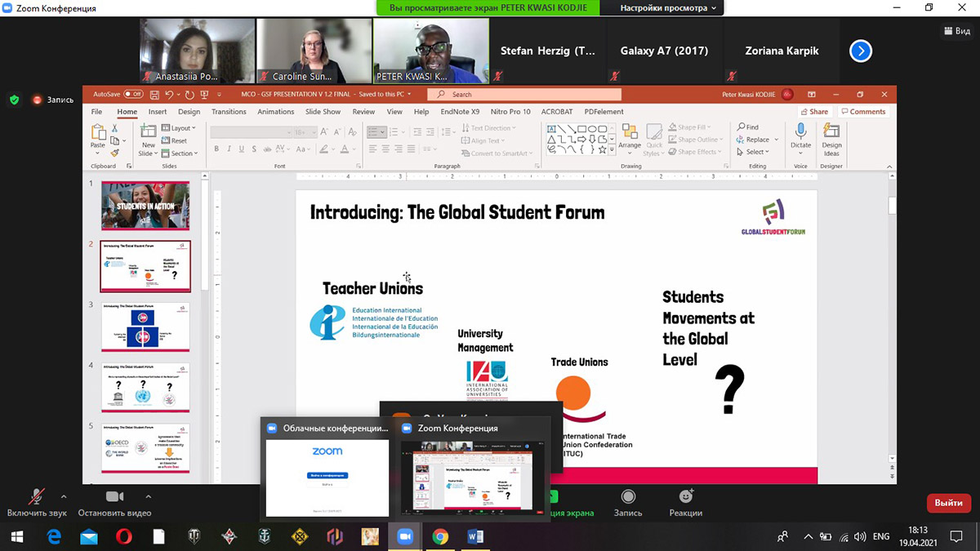Open the Insert ribbon tab
The image size is (980, 551).
pos(158,112)
